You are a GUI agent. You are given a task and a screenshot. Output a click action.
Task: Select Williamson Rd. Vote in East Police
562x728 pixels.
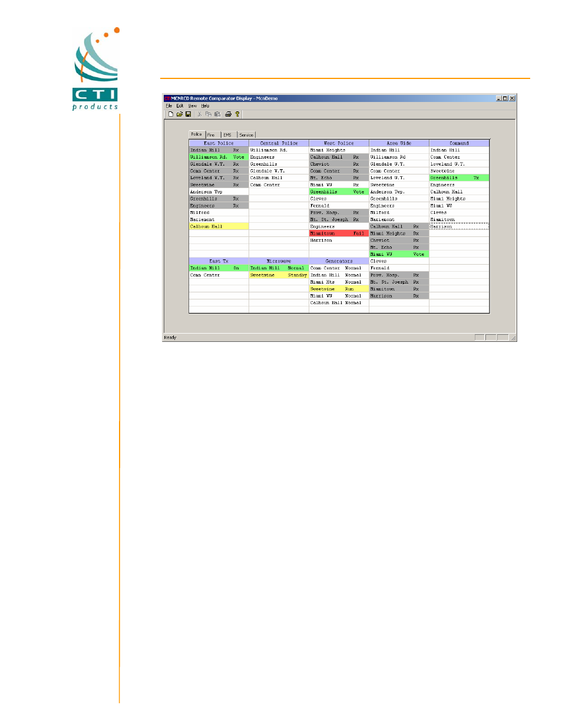[219, 157]
